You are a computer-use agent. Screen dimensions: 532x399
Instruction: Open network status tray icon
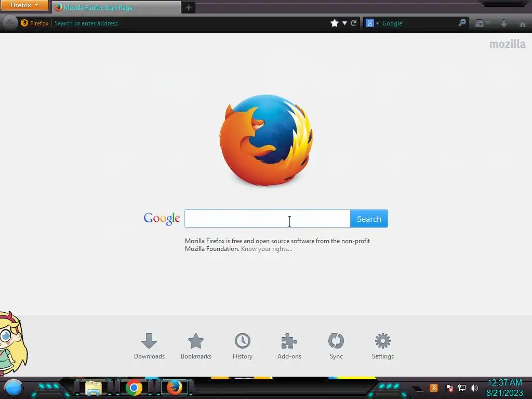coord(462,388)
